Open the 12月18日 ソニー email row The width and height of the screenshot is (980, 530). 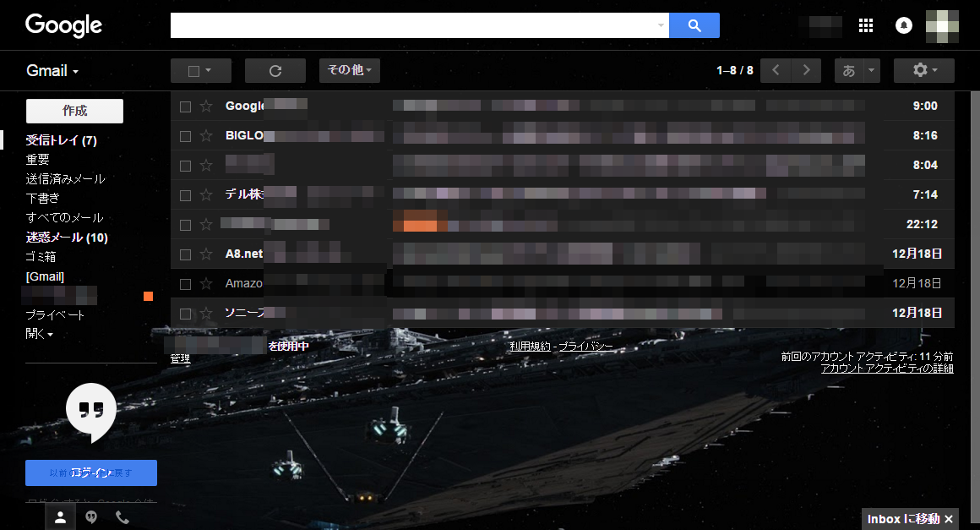tap(563, 313)
